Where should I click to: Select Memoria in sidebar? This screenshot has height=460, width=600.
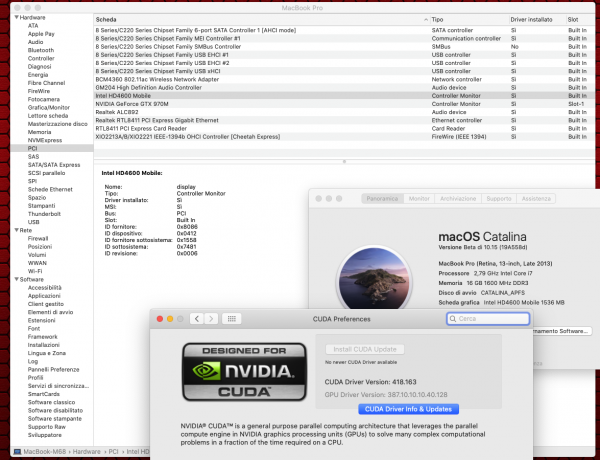(39, 132)
